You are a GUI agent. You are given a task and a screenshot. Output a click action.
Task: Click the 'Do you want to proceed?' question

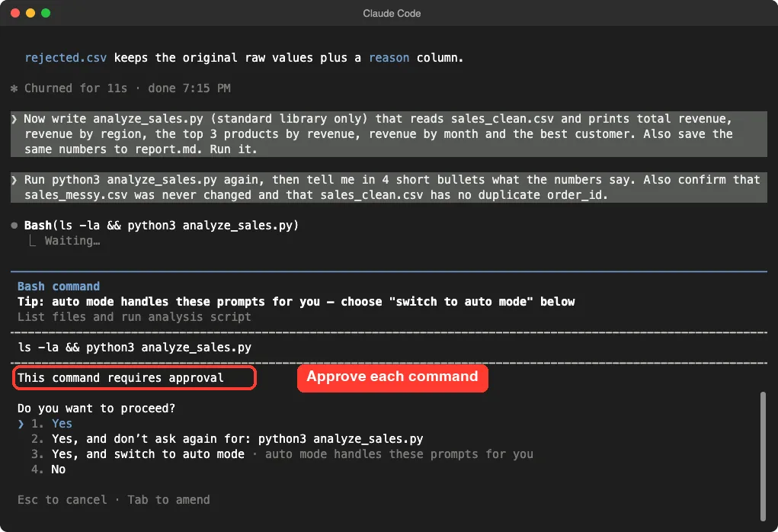(x=96, y=409)
